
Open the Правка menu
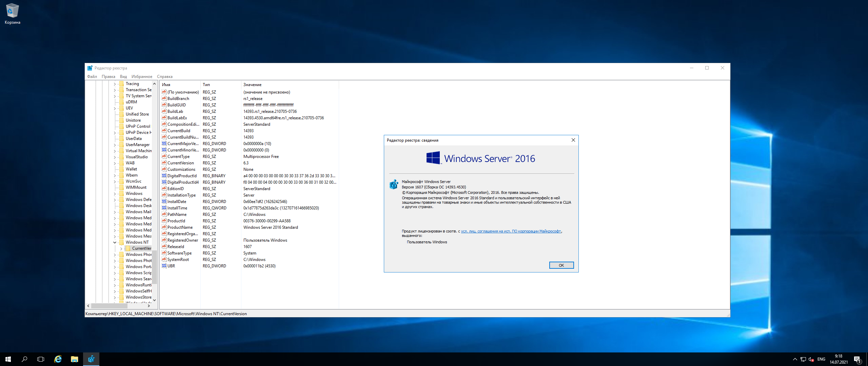click(108, 77)
